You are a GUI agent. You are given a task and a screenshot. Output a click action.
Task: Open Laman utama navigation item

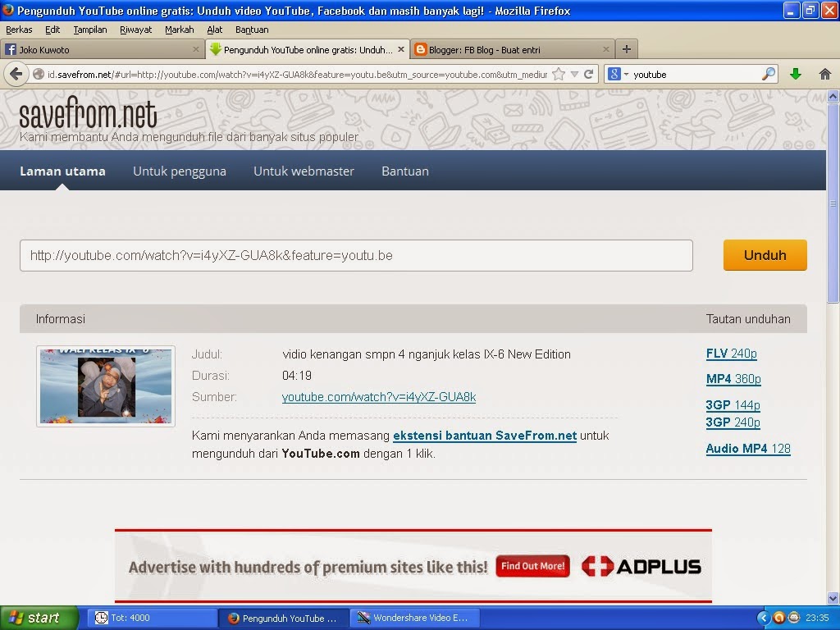pyautogui.click(x=62, y=171)
